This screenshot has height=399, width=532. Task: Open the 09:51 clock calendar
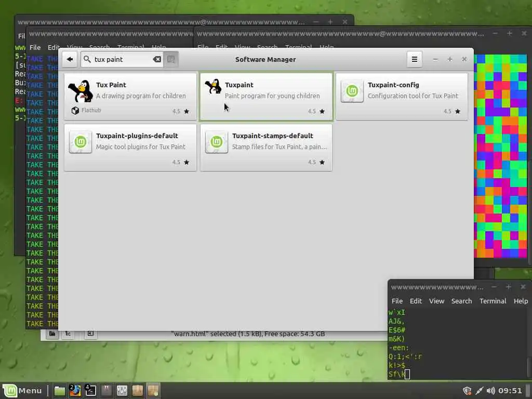tap(510, 391)
